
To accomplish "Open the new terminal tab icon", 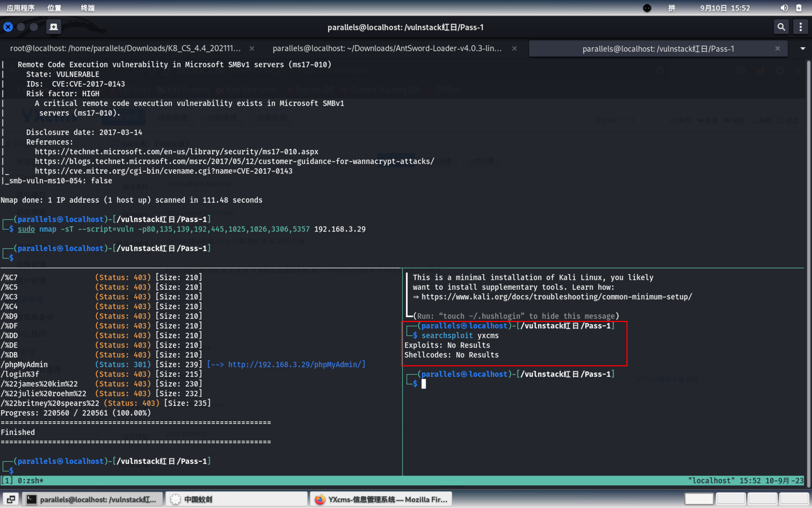I will coord(53,27).
